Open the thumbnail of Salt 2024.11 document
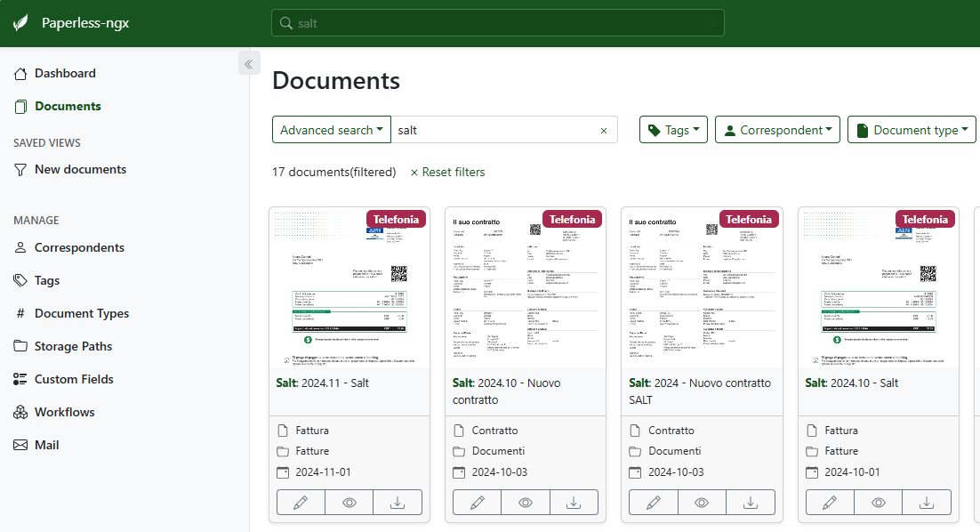 pyautogui.click(x=349, y=287)
